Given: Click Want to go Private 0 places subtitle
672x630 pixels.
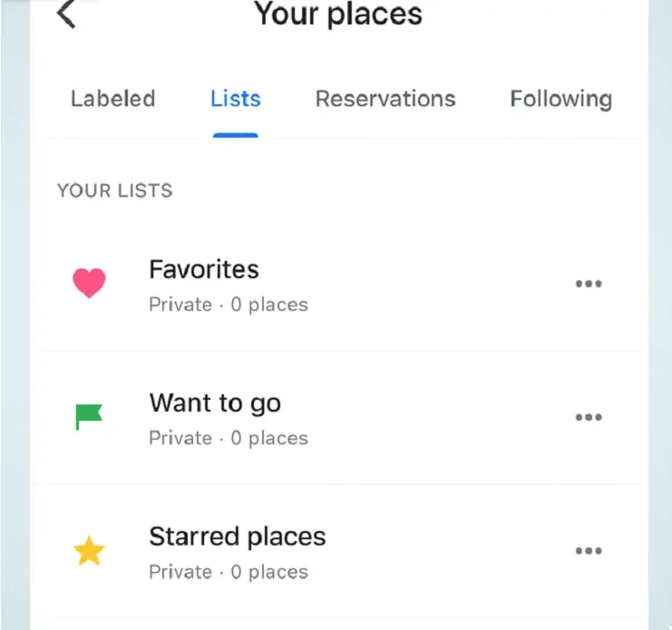Looking at the screenshot, I should coord(229,439).
